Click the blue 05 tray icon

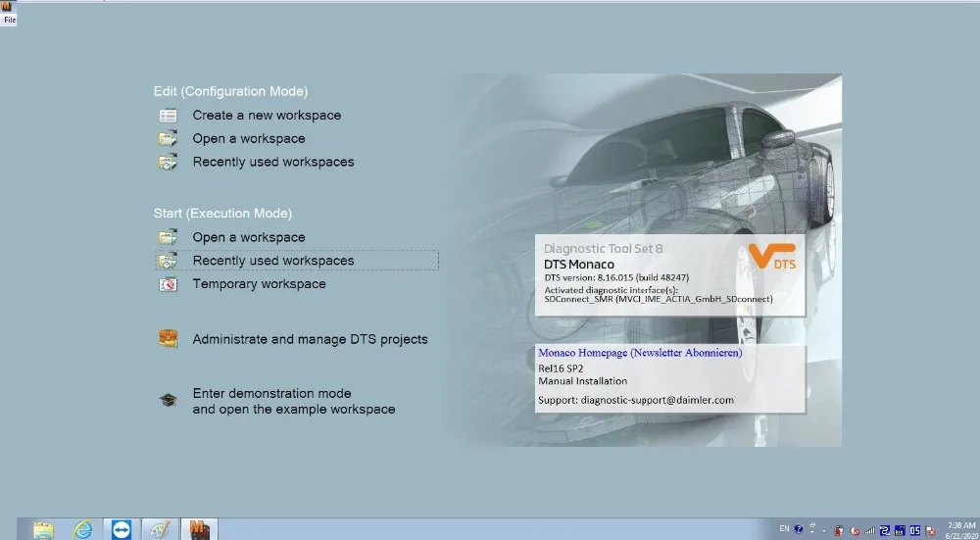915,530
